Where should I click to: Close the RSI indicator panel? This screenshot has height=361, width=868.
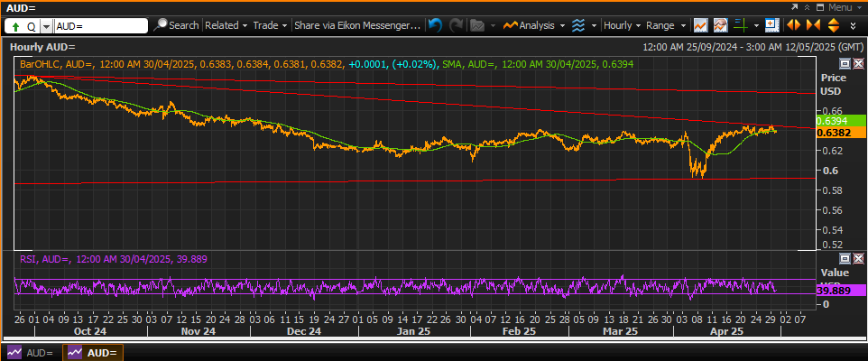coord(857,258)
